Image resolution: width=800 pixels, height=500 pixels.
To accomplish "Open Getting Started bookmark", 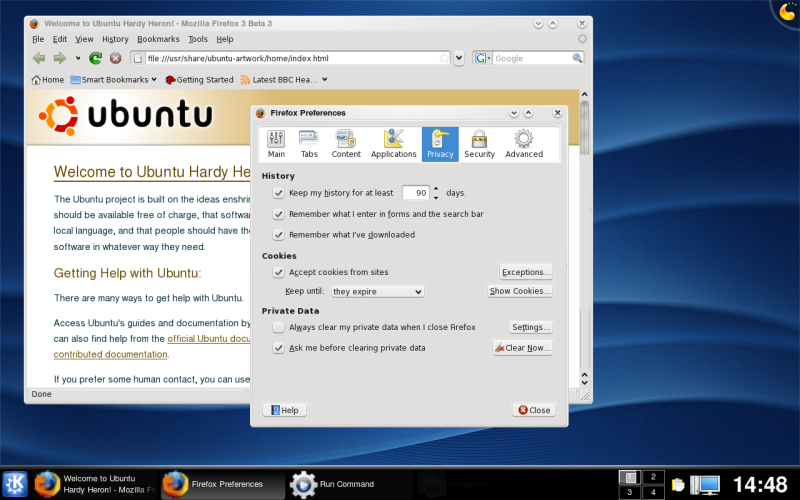I will [199, 80].
